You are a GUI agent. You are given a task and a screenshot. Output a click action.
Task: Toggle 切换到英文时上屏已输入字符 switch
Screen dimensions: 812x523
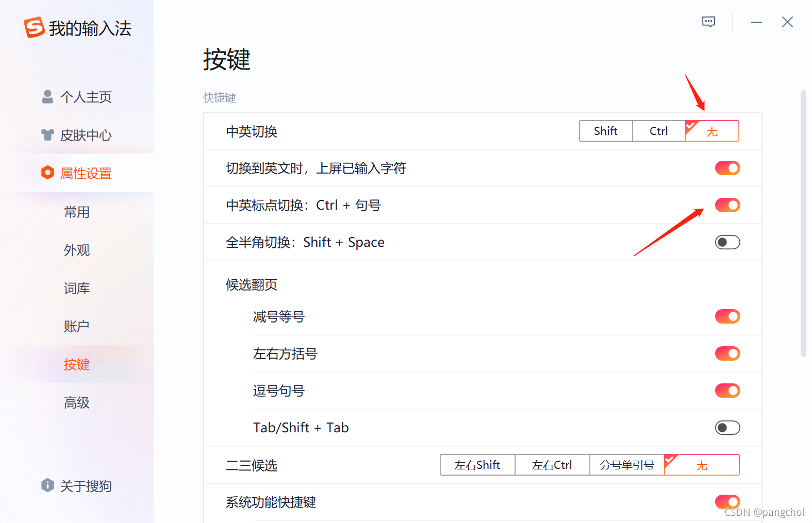pyautogui.click(x=727, y=168)
